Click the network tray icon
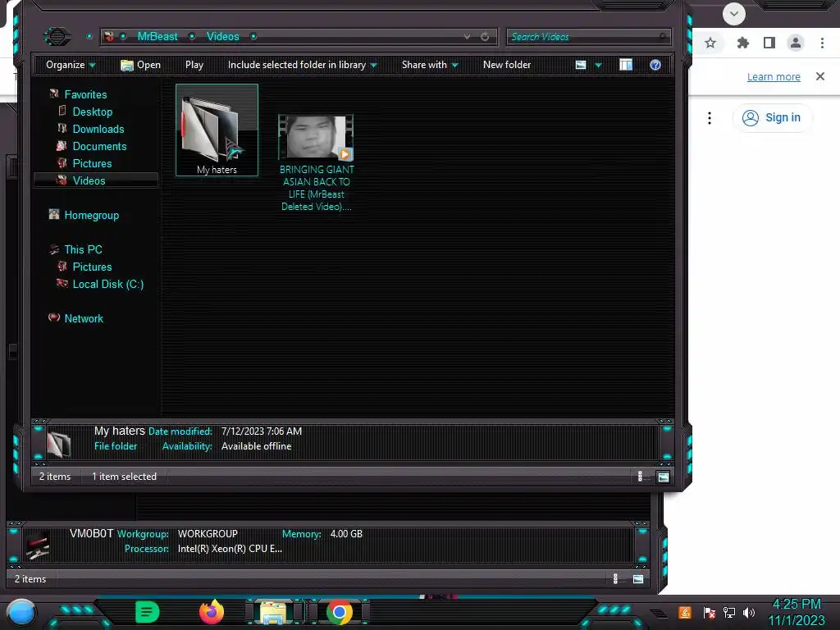 point(729,612)
